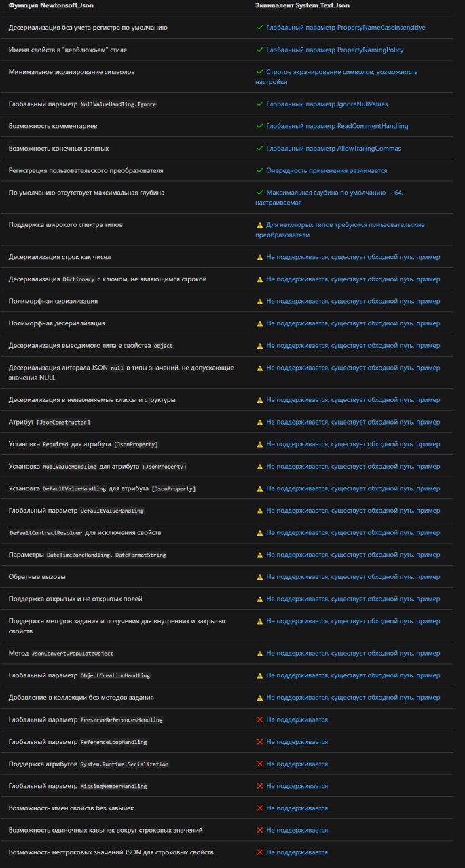Open the AllowTrailingCommas global parameter link
465x868 pixels.
(x=333, y=148)
